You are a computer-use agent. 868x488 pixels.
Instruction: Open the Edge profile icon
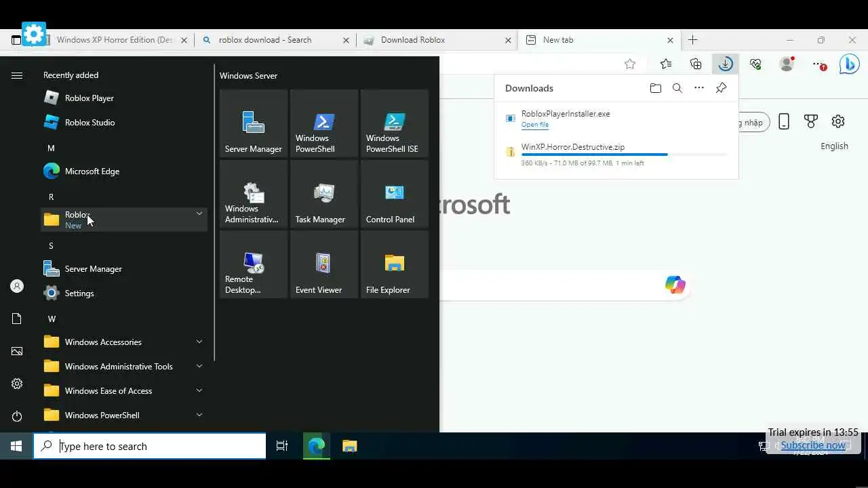click(787, 64)
